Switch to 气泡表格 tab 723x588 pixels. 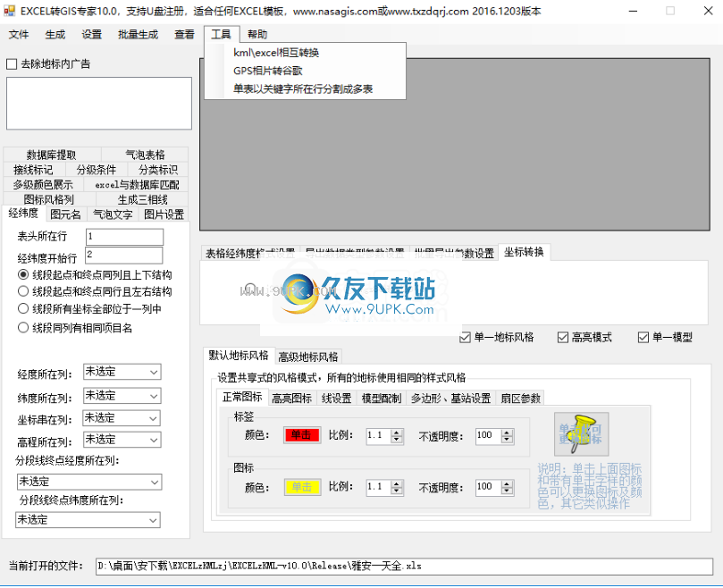(x=145, y=155)
